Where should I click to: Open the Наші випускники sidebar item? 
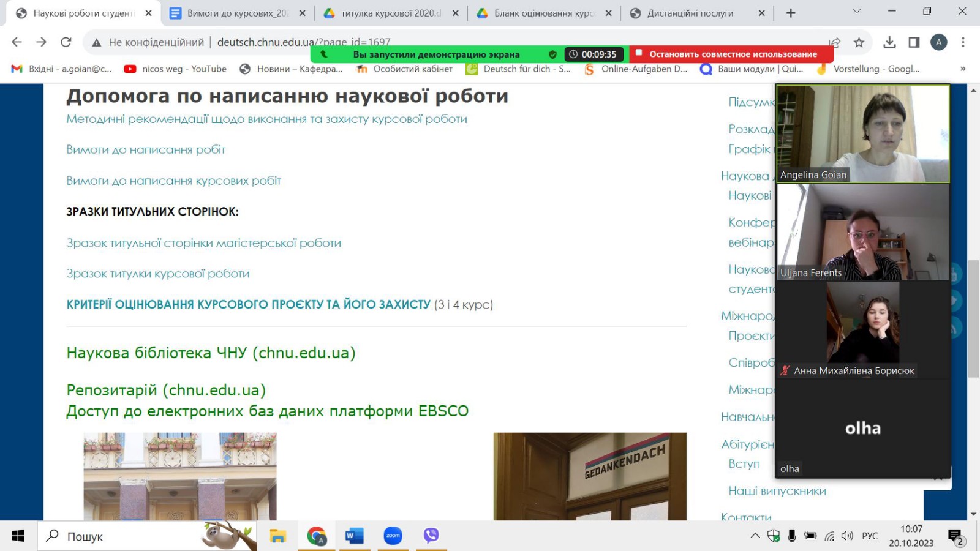777,490
